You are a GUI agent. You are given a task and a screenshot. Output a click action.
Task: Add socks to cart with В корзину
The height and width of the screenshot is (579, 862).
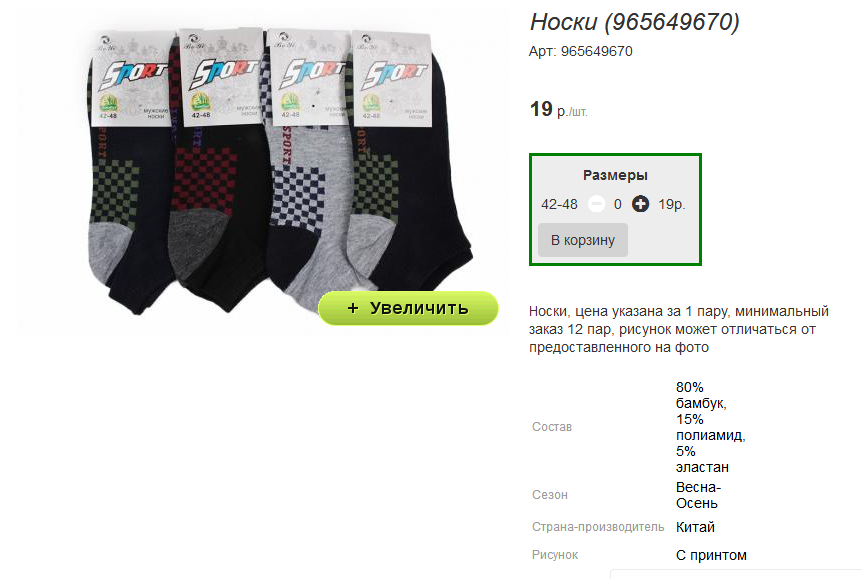point(583,240)
